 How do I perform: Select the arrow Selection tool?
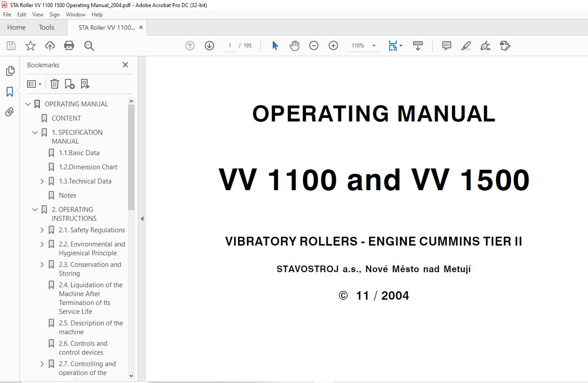click(275, 46)
